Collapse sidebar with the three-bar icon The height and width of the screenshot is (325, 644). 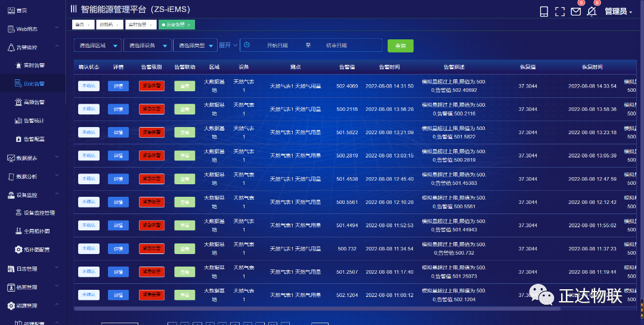click(x=73, y=8)
